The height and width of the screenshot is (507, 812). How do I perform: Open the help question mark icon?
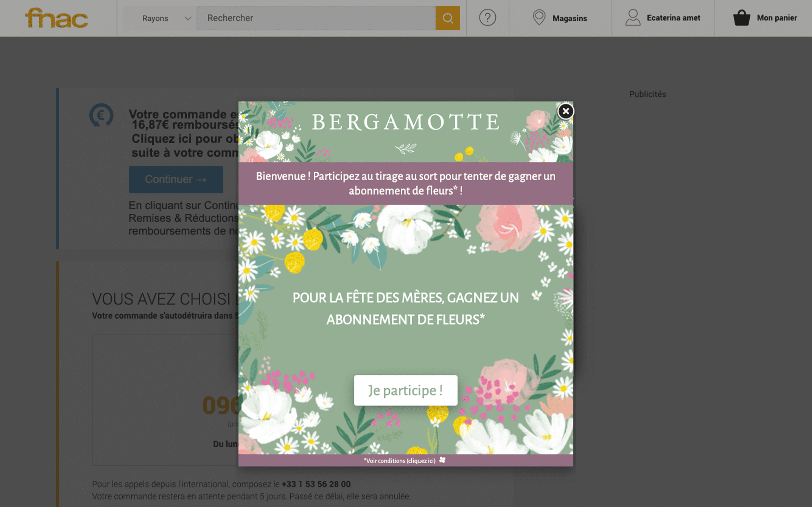pyautogui.click(x=487, y=18)
